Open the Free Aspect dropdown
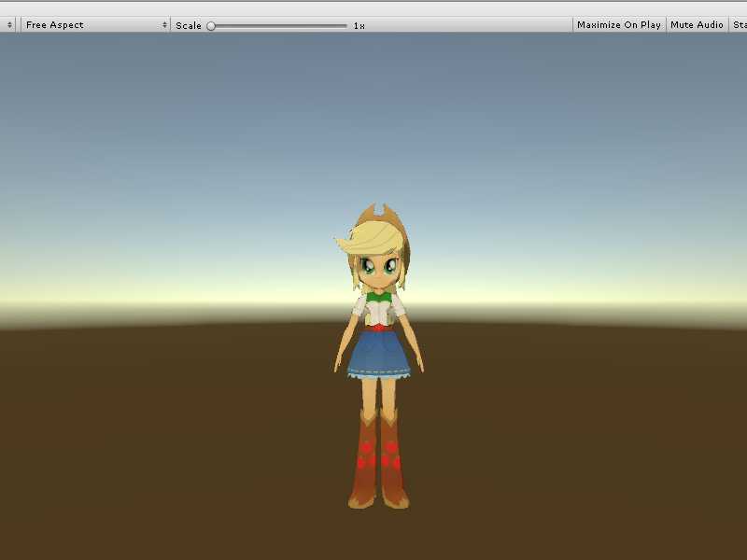Image resolution: width=747 pixels, height=560 pixels. point(95,25)
